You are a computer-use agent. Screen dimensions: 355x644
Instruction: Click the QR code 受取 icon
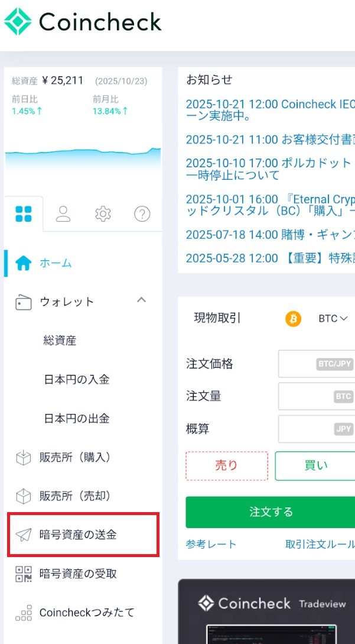tap(24, 574)
